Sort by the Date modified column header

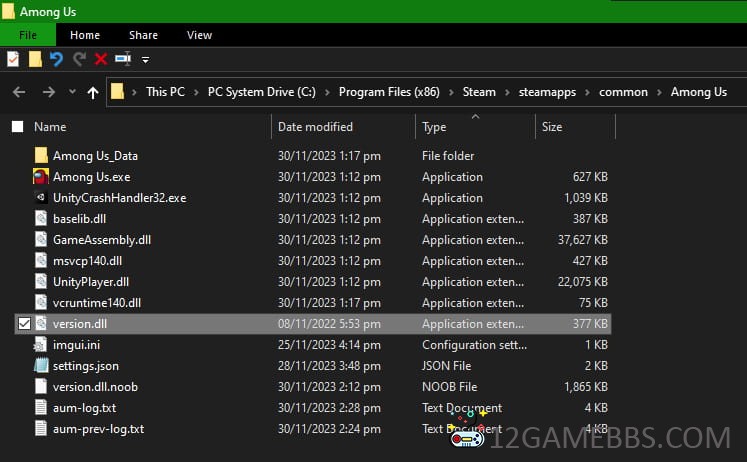click(315, 127)
